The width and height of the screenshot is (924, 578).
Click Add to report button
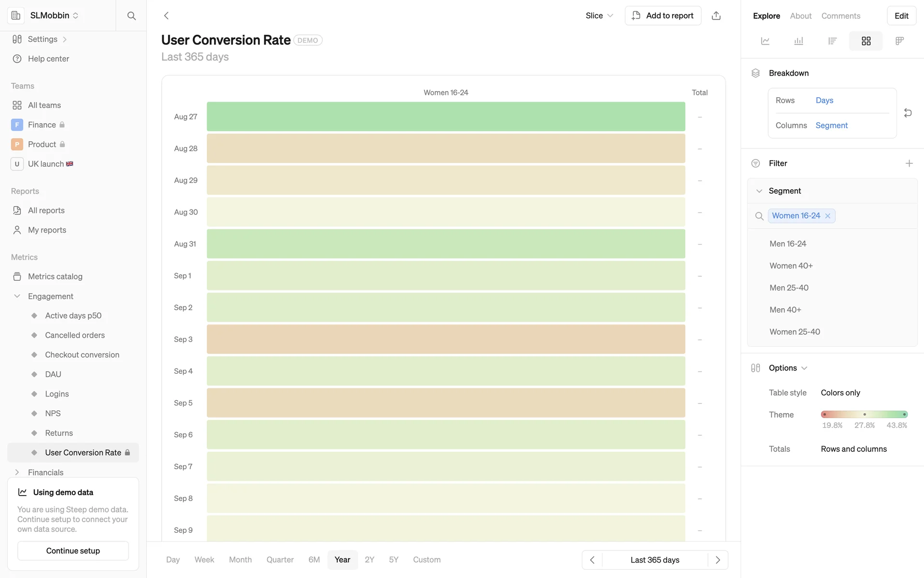point(663,16)
